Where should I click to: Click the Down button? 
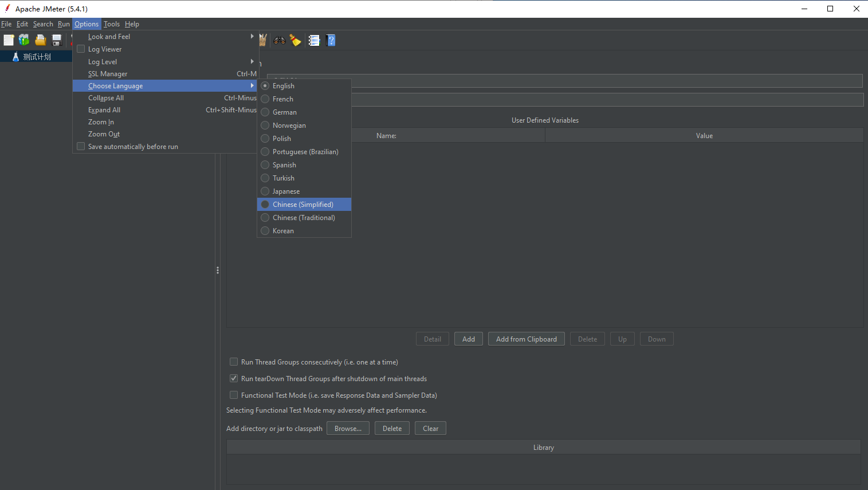(x=657, y=339)
